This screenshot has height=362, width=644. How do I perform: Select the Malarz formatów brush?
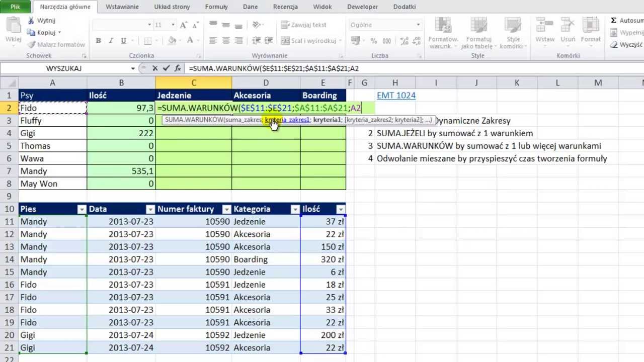point(31,45)
